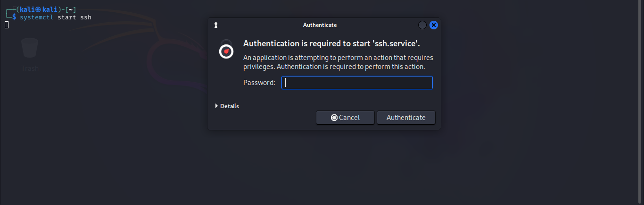Click the 'Authenticate' dialog title text
Image resolution: width=644 pixels, height=205 pixels.
[x=320, y=25]
